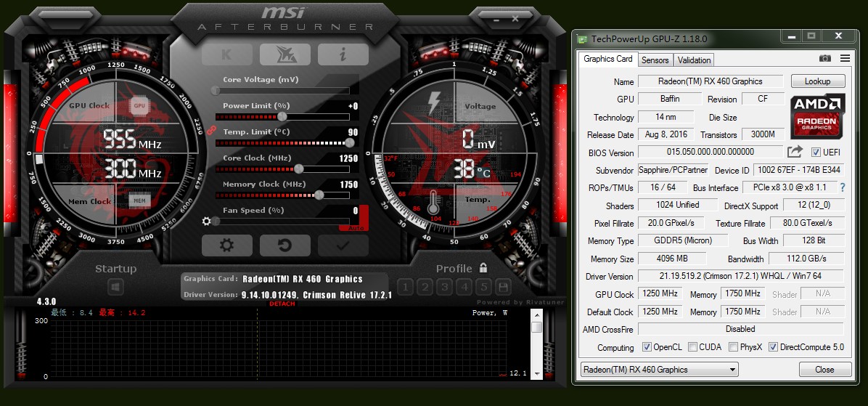Image resolution: width=868 pixels, height=406 pixels.
Task: Click the Memory Type GDDR5 (Micron) field
Action: click(683, 240)
